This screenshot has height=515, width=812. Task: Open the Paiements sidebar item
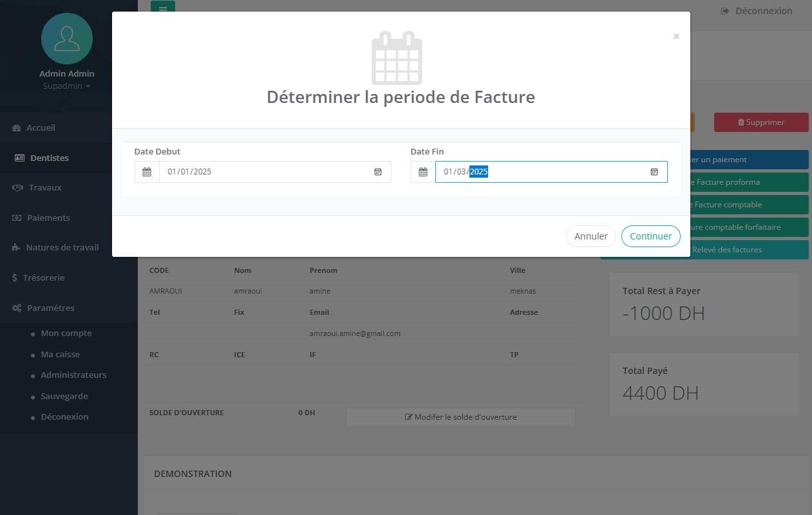(48, 218)
